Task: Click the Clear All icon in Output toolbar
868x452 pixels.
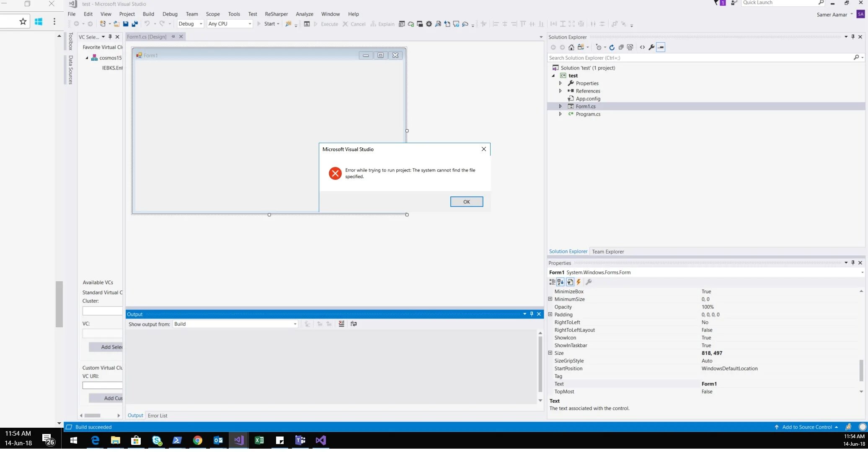Action: point(341,324)
